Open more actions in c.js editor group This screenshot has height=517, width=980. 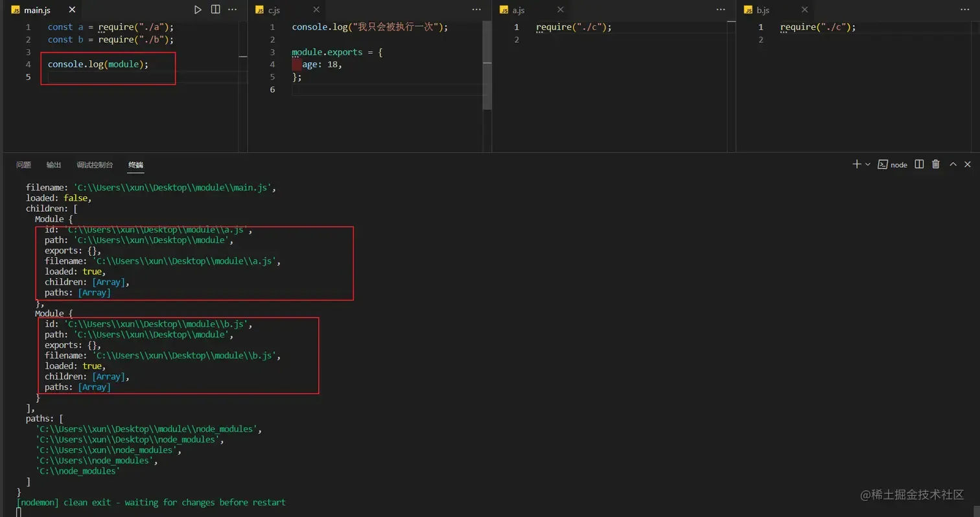click(x=477, y=10)
